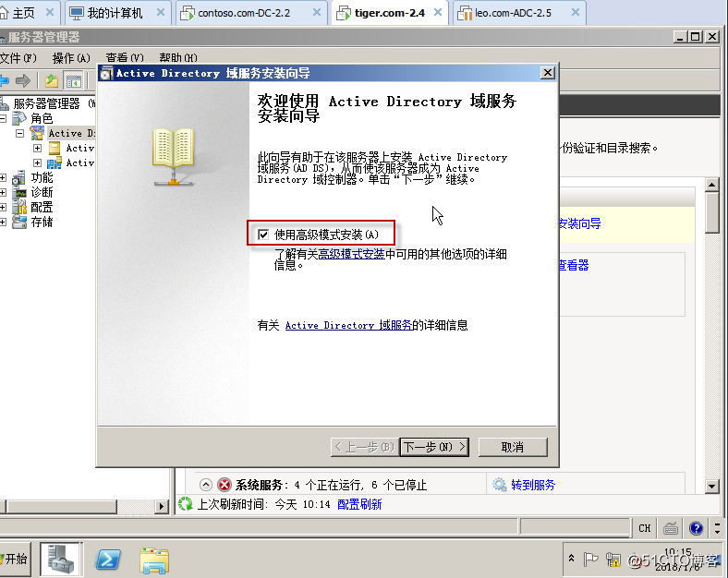The height and width of the screenshot is (578, 728).
Task: Expand the first Activ child node
Action: [37, 148]
